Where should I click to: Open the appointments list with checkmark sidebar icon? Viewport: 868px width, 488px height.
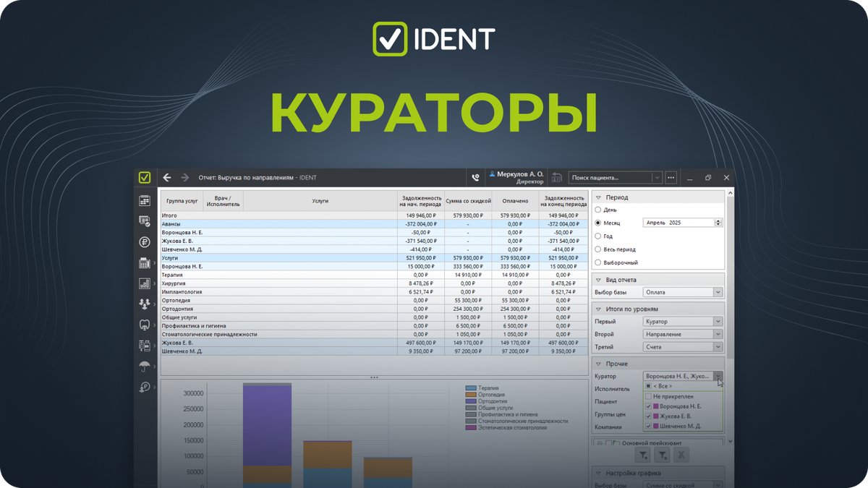point(145,221)
